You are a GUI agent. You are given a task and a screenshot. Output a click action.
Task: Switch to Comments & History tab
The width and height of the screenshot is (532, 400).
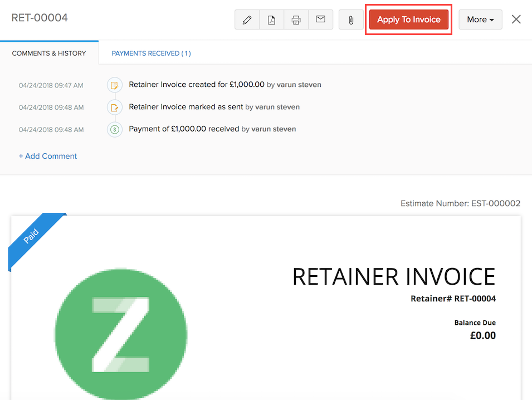click(49, 53)
